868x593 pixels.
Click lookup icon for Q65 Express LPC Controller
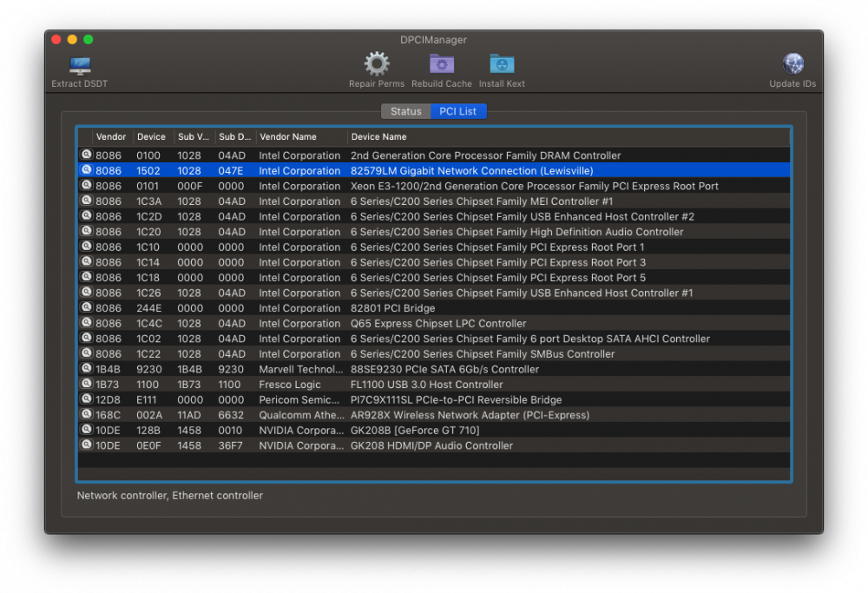pos(86,322)
